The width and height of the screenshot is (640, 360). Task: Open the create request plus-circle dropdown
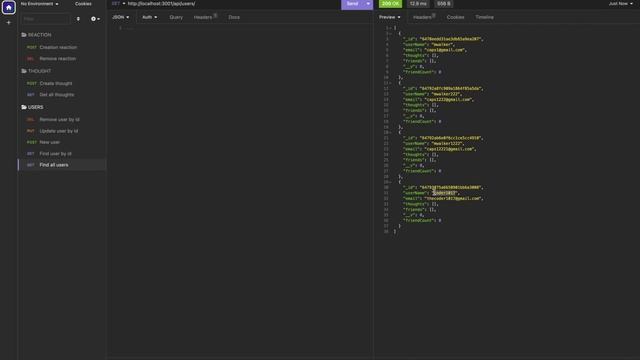click(95, 19)
